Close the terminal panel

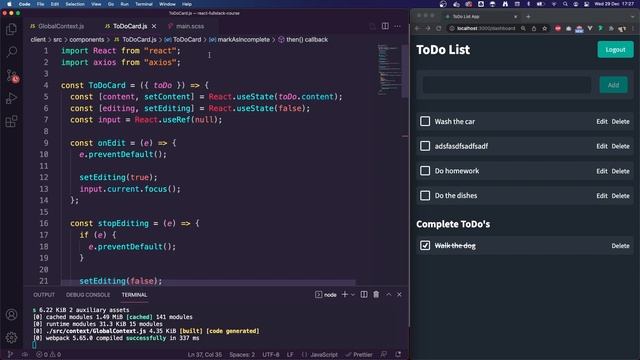(x=399, y=294)
